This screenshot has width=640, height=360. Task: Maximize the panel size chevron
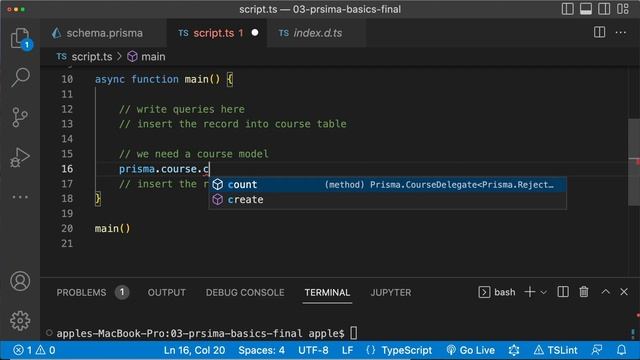tap(606, 292)
